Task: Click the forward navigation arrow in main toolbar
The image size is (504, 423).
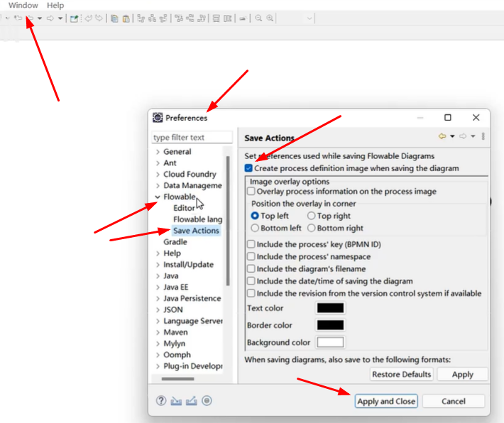Action: point(50,18)
